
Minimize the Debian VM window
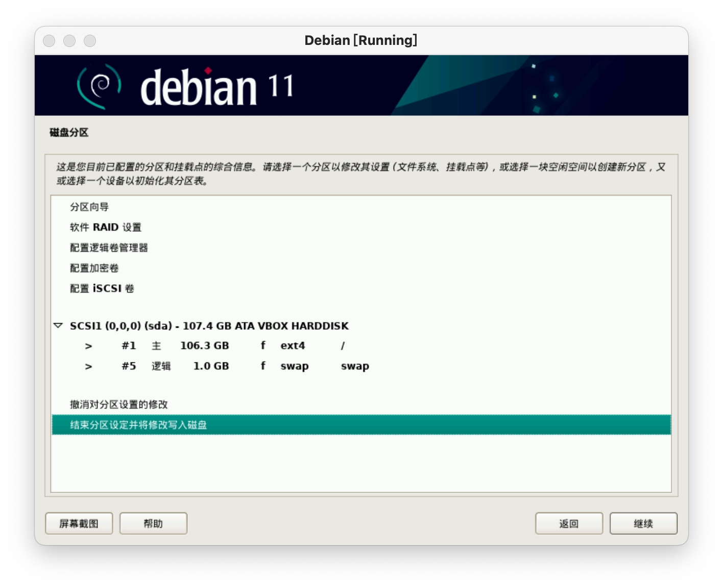69,41
